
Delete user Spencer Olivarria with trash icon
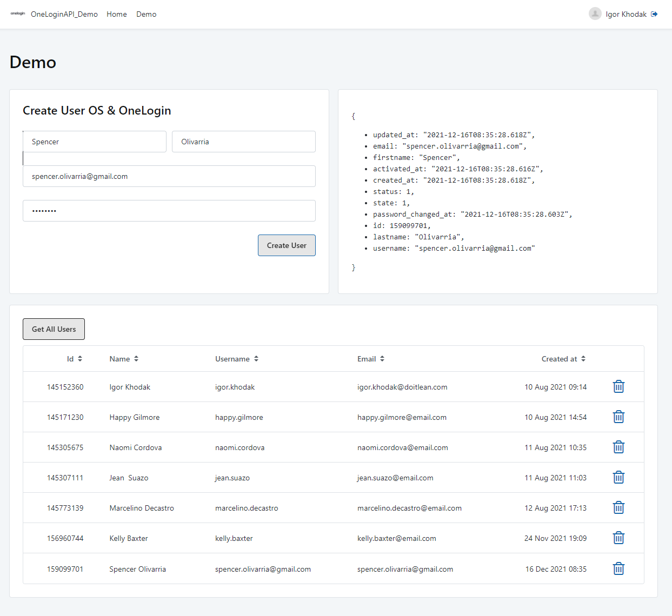click(x=618, y=568)
